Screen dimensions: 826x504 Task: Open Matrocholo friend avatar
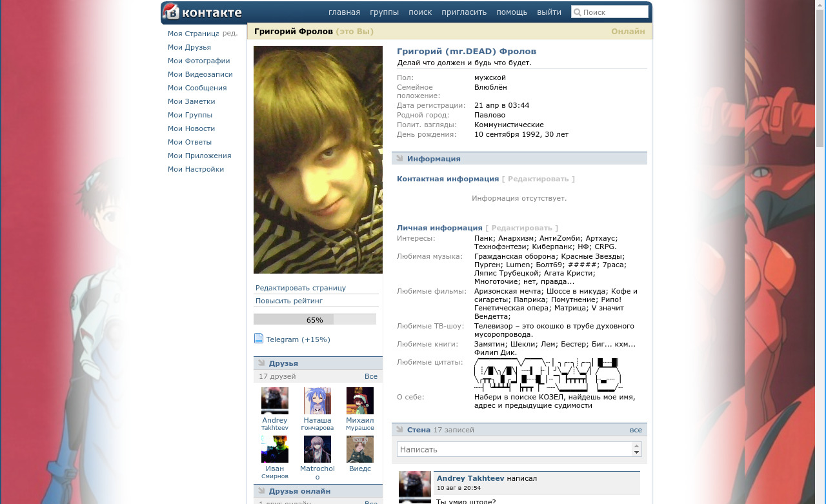[x=317, y=449]
